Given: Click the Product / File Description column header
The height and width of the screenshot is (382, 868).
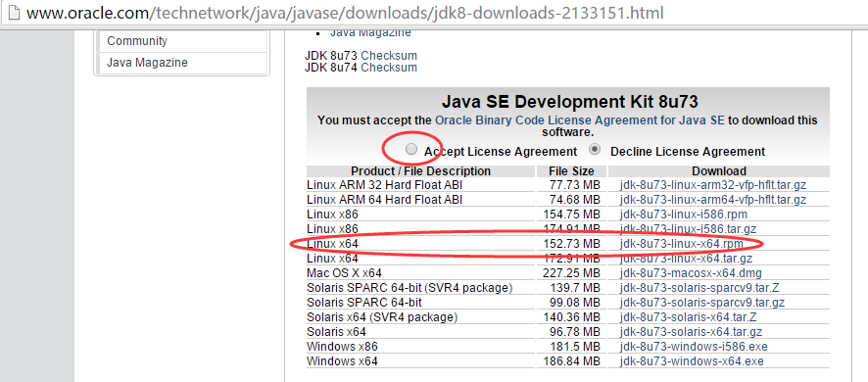Looking at the screenshot, I should pos(420,171).
